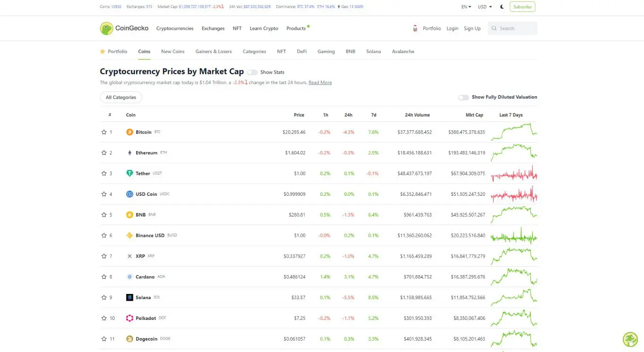Click the CoinGecko logo
This screenshot has width=644, height=352.
(x=124, y=28)
